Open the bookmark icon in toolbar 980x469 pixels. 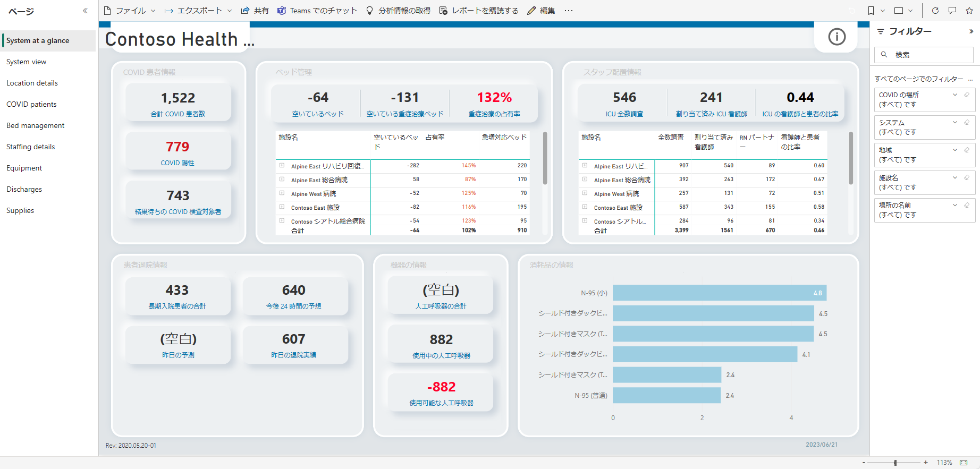(x=871, y=11)
